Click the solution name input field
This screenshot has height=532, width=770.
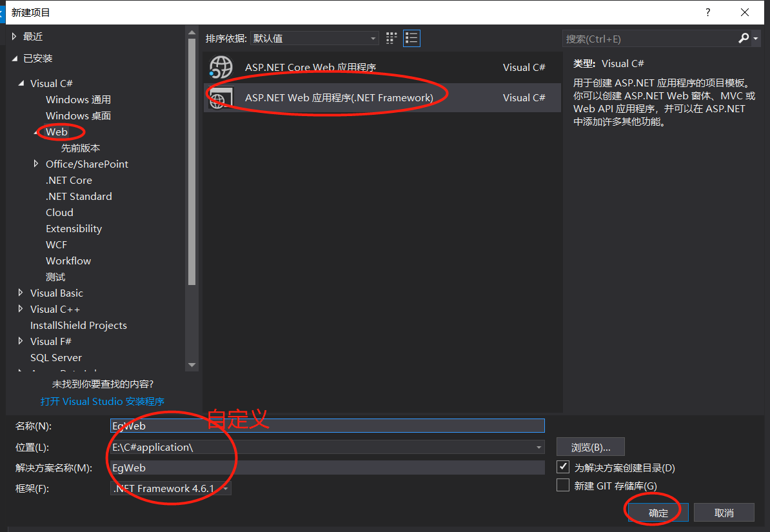click(x=328, y=468)
